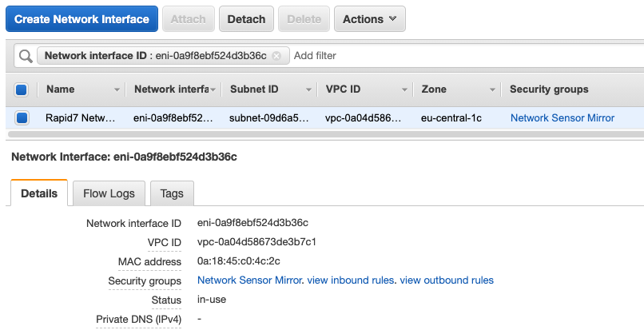This screenshot has height=330, width=644.
Task: Select the Details tab
Action: (39, 193)
